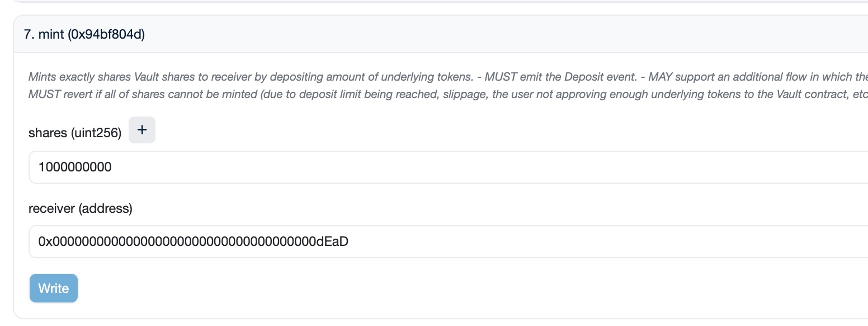Image resolution: width=868 pixels, height=326 pixels.
Task: Click the 1000000000 value in shares
Action: [75, 167]
